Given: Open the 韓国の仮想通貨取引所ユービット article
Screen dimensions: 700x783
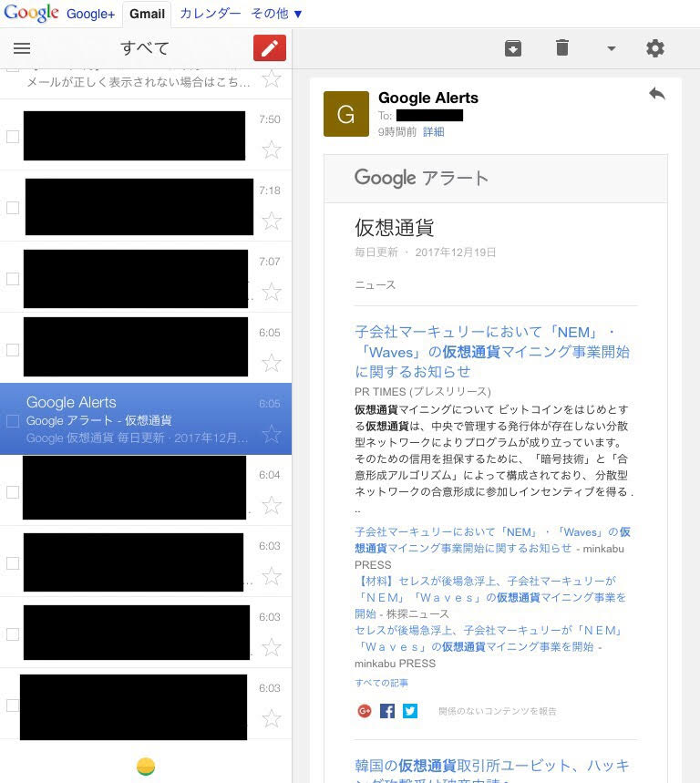Looking at the screenshot, I should (492, 772).
